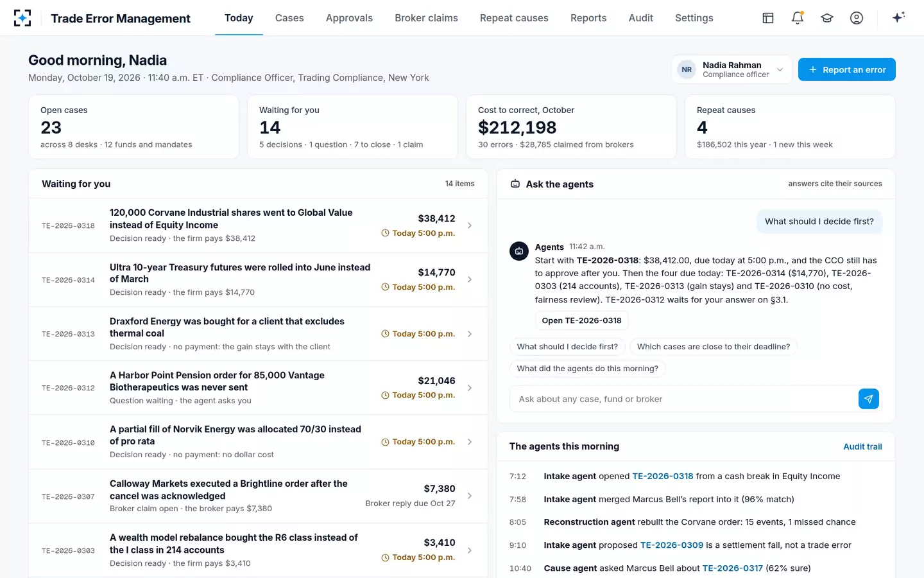Choose 'What did the agents do this morning?' suggestion

pos(588,369)
